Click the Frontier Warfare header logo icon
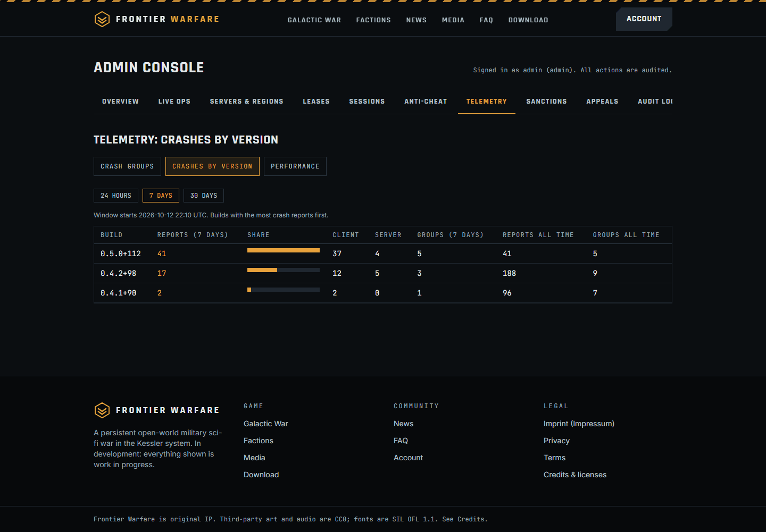766x532 pixels. click(102, 19)
